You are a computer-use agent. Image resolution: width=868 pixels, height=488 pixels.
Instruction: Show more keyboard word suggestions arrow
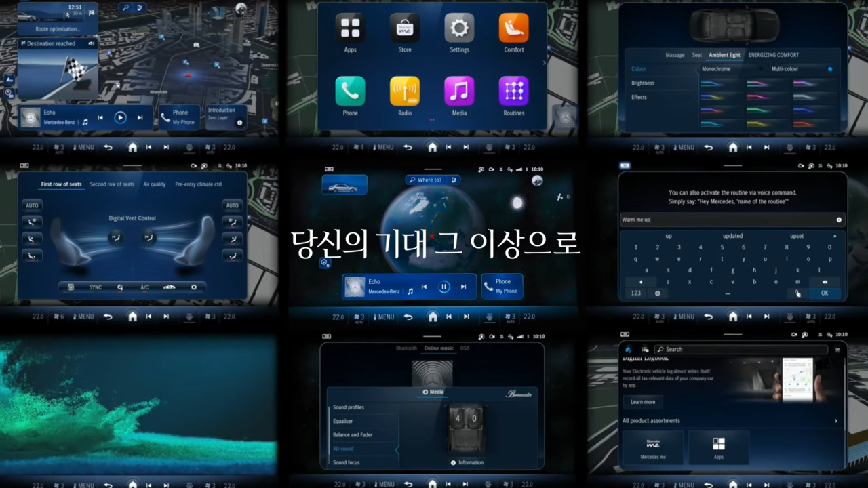click(x=835, y=236)
